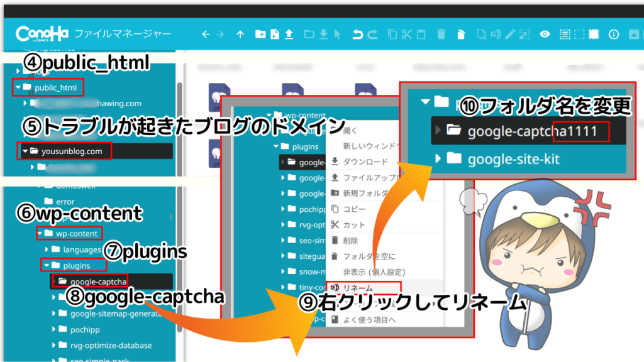Click the select-all toolbar icon
This screenshot has width=644, height=362.
tap(565, 34)
